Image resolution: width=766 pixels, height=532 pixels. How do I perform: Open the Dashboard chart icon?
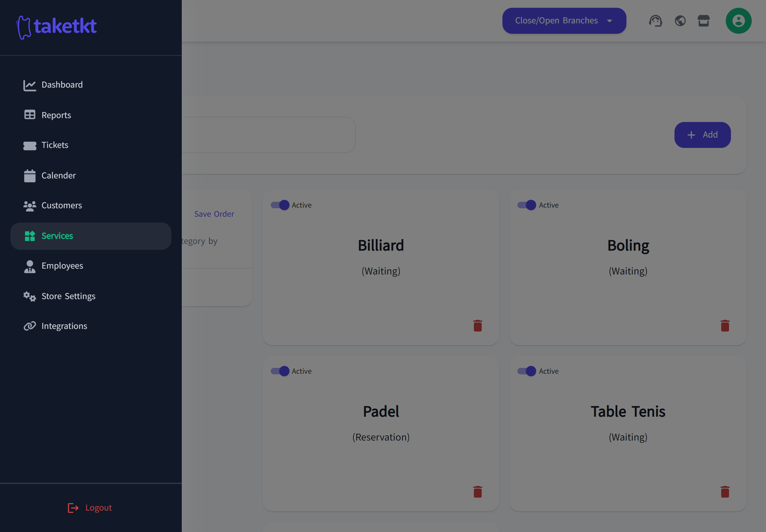click(x=30, y=85)
